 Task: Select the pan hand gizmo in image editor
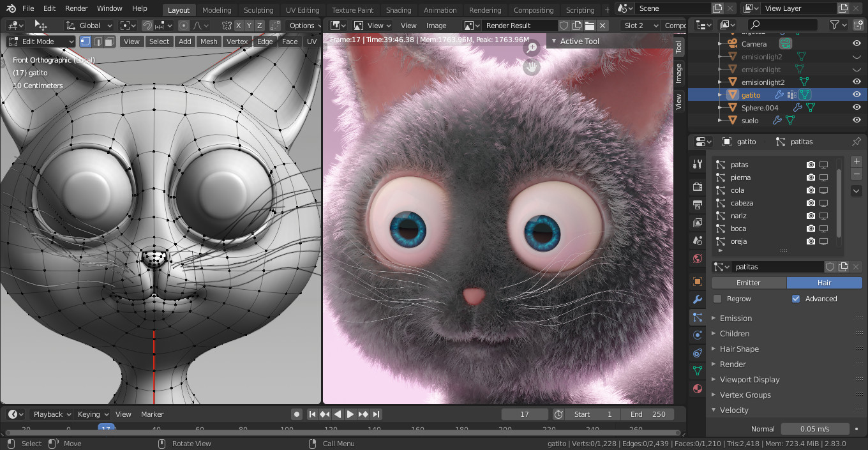[532, 67]
